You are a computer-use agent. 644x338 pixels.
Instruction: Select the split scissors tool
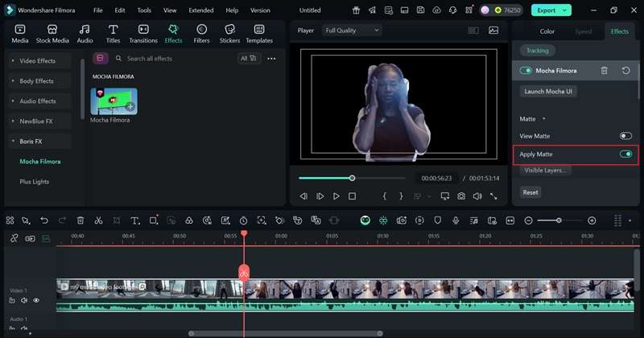pos(98,221)
